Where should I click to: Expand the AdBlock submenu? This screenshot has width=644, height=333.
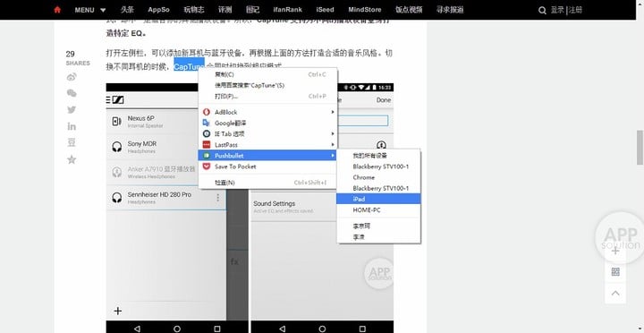[x=267, y=112]
